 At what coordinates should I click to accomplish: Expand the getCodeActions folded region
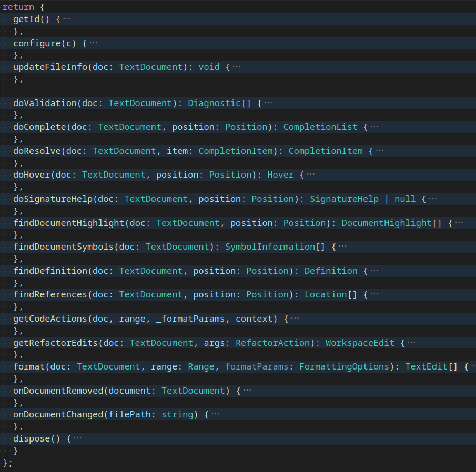295,318
